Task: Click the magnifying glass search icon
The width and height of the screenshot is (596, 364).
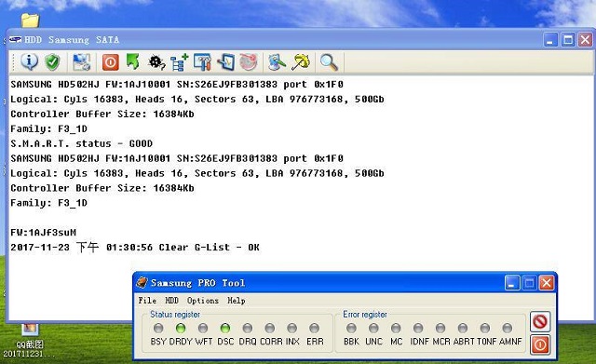Action: click(329, 62)
